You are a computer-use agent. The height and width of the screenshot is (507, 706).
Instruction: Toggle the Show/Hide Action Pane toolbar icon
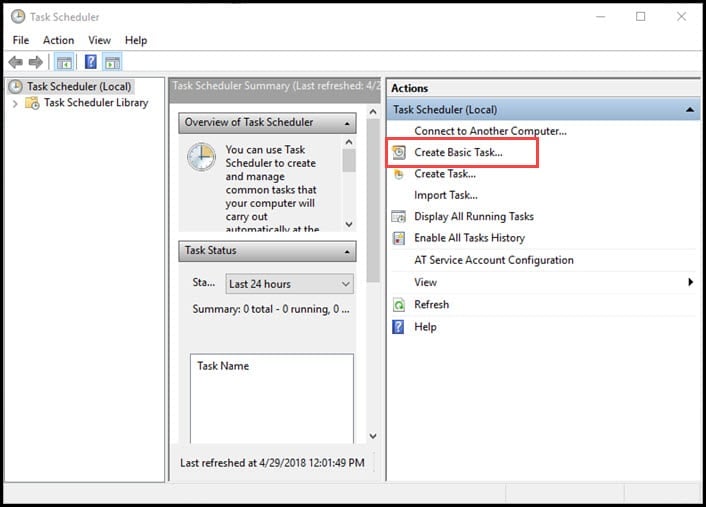click(112, 62)
